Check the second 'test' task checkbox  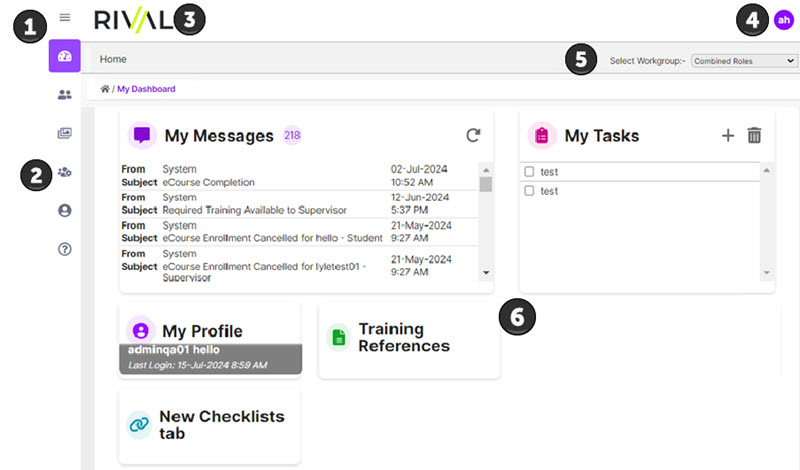coord(530,191)
